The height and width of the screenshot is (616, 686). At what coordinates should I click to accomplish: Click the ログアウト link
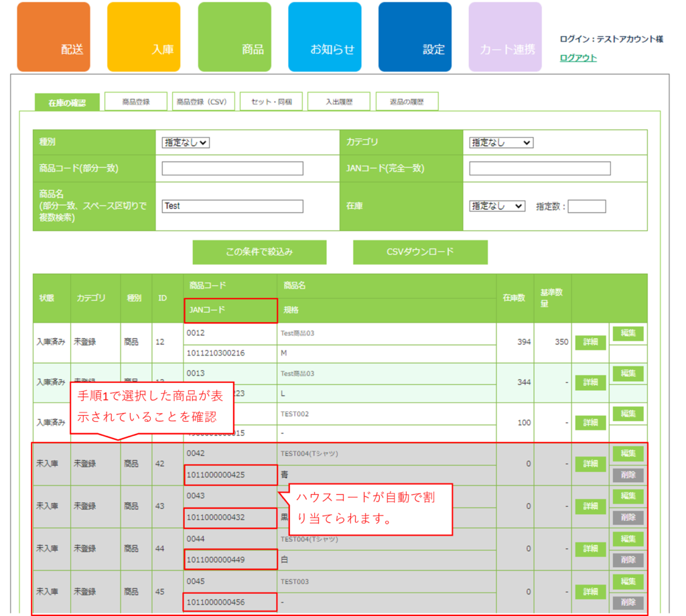click(578, 58)
